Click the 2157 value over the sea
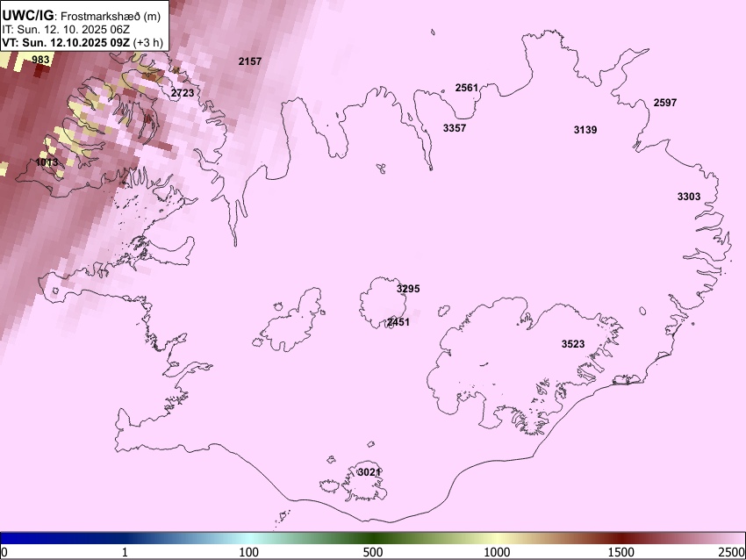The height and width of the screenshot is (560, 746). [250, 61]
